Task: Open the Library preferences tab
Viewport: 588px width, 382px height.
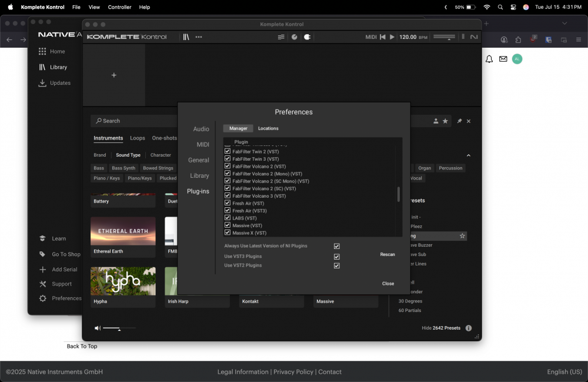Action: tap(199, 175)
